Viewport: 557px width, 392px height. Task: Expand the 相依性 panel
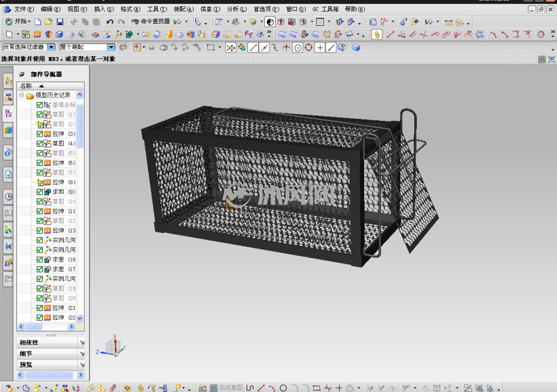click(51, 342)
